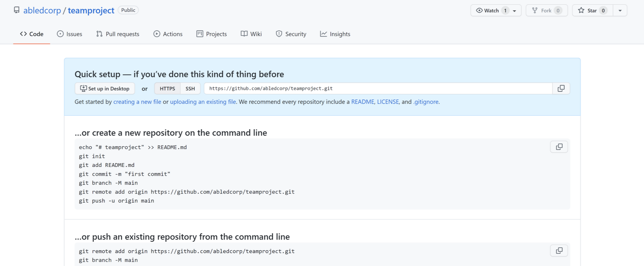Open the .gitignore link
This screenshot has width=644, height=266.
tap(426, 102)
